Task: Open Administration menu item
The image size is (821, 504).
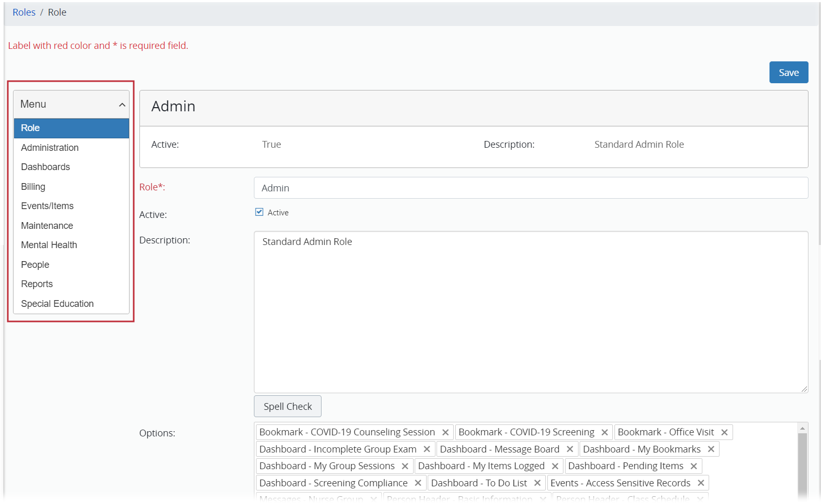Action: 71,148
